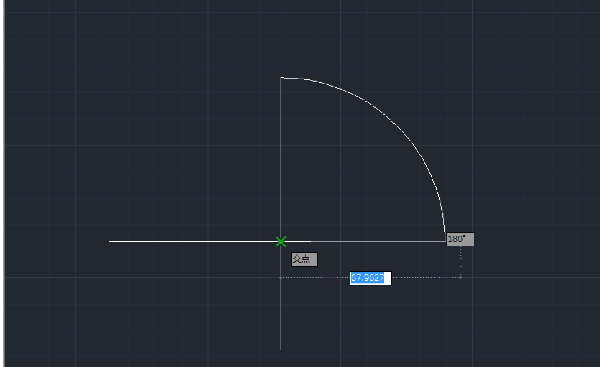The height and width of the screenshot is (367, 600).
Task: Click the green intersection snap marker
Action: tap(280, 241)
